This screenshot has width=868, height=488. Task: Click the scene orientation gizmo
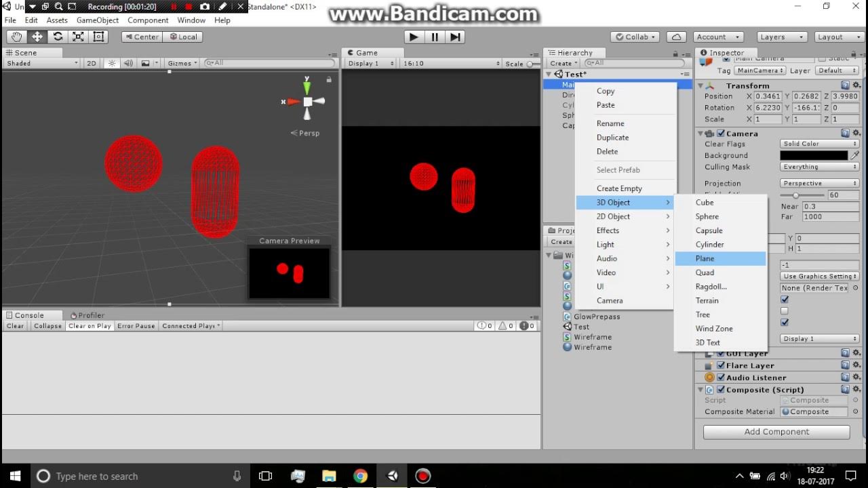click(x=307, y=101)
